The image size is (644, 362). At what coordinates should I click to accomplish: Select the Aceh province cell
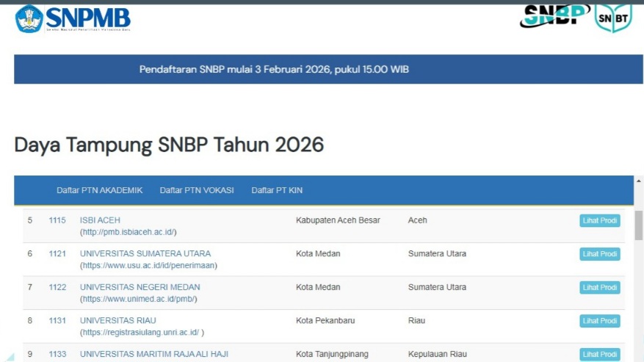pos(417,220)
